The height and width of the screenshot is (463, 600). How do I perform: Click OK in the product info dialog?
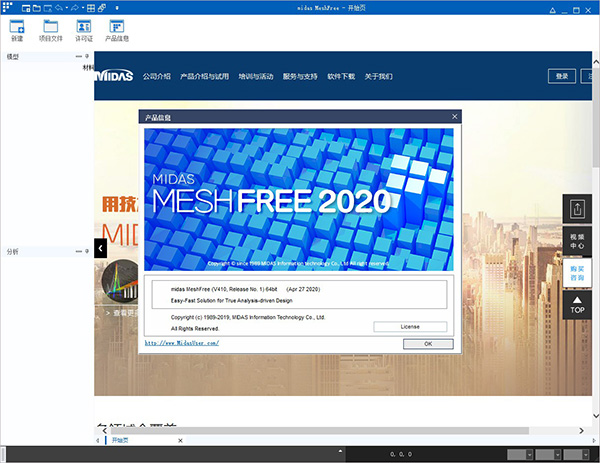pyautogui.click(x=428, y=344)
